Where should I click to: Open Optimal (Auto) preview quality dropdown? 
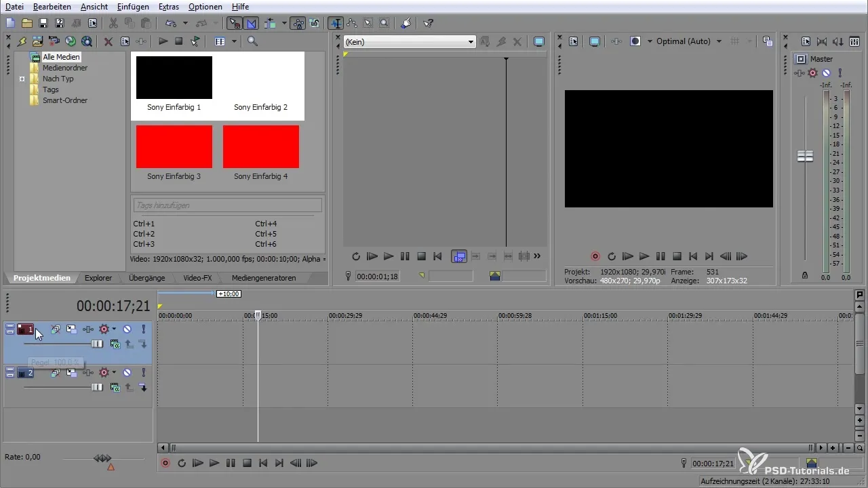689,41
